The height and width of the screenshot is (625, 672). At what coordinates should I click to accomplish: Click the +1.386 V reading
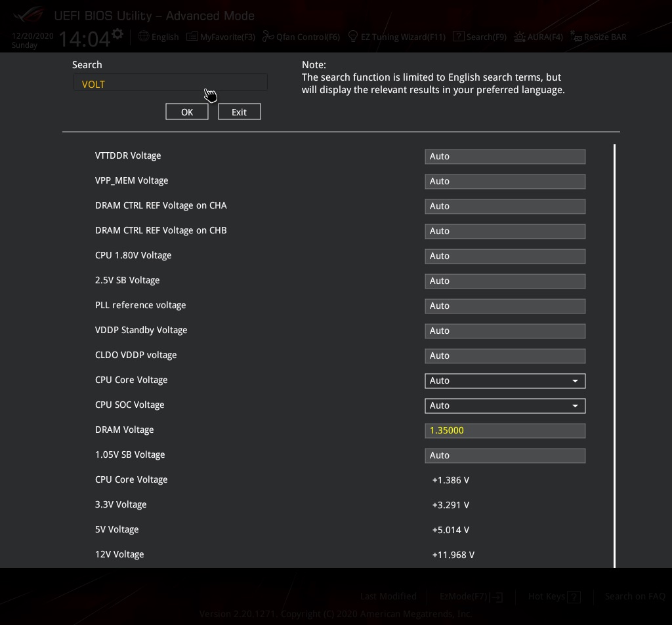tap(450, 480)
